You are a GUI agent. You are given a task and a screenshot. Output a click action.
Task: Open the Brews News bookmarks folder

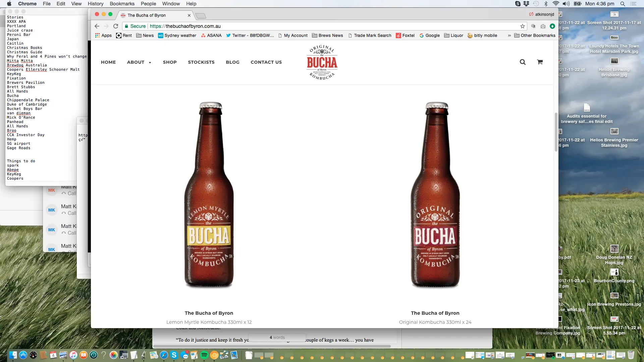pos(327,36)
